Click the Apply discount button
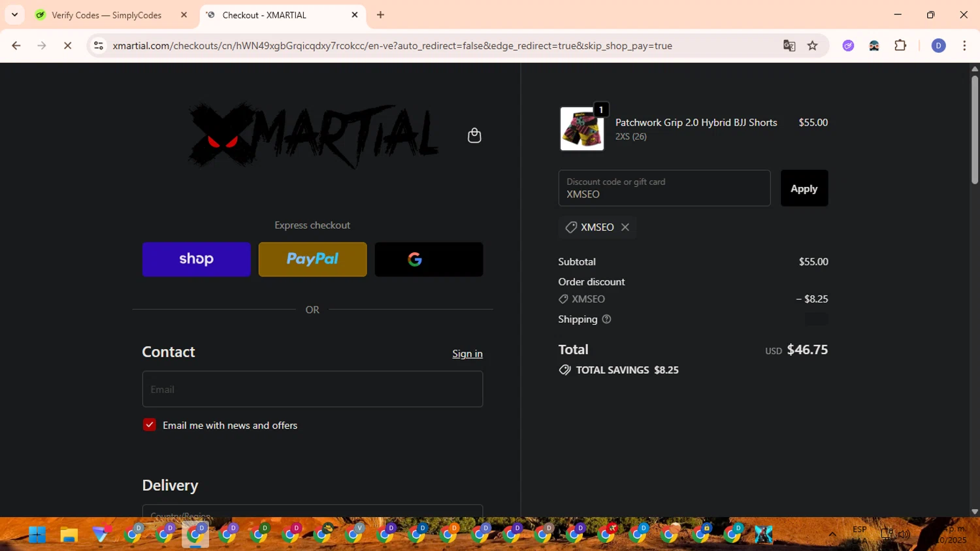The height and width of the screenshot is (551, 980). (804, 188)
